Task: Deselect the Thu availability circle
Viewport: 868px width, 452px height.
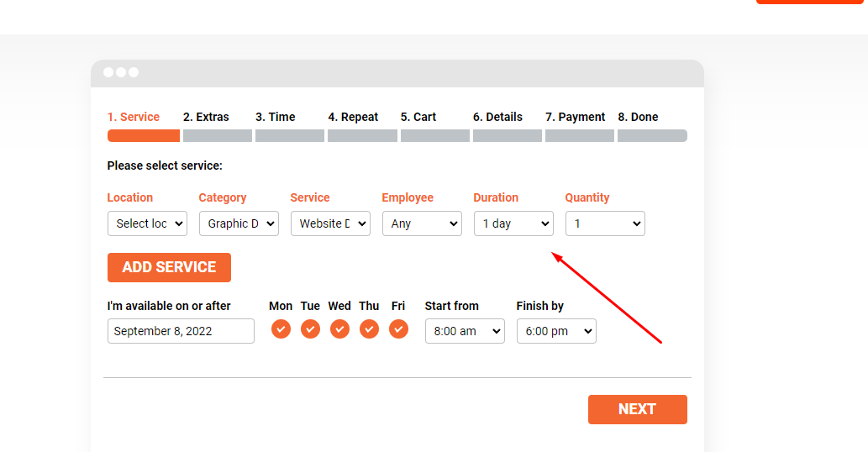Action: tap(369, 329)
